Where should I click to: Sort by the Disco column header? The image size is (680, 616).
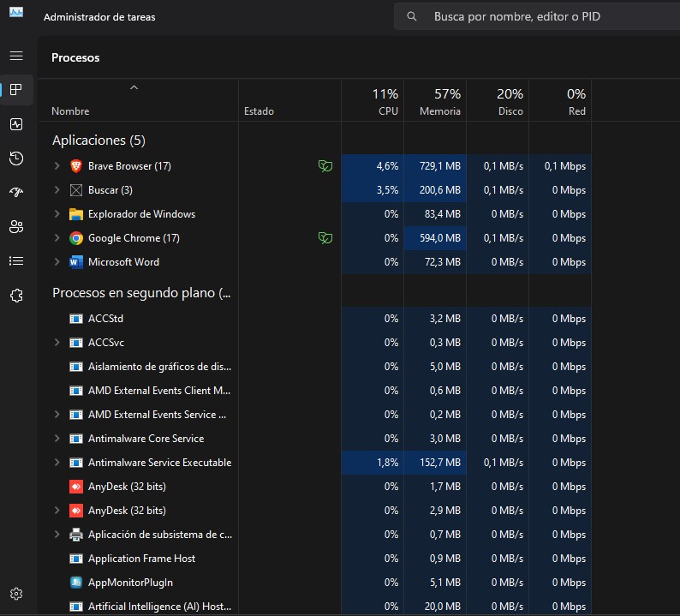coord(498,100)
